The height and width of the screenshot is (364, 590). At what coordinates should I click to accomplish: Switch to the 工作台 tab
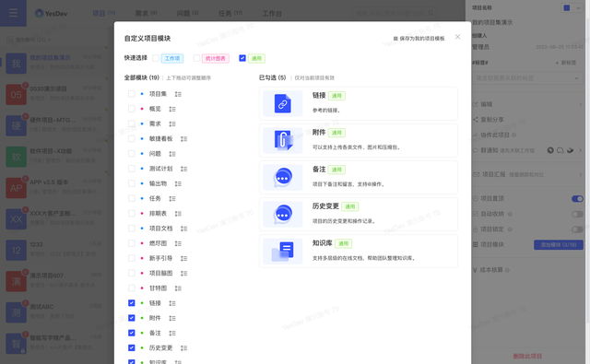[272, 13]
